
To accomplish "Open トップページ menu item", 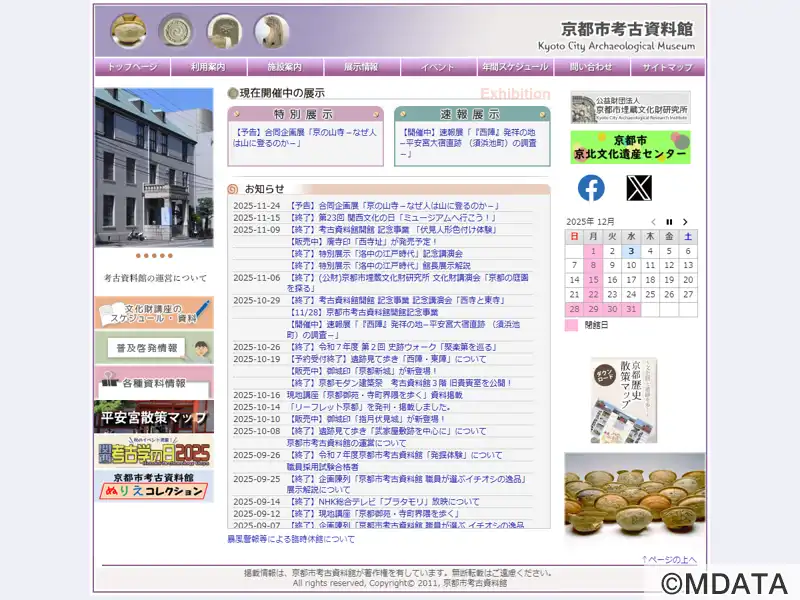I will coord(132,67).
